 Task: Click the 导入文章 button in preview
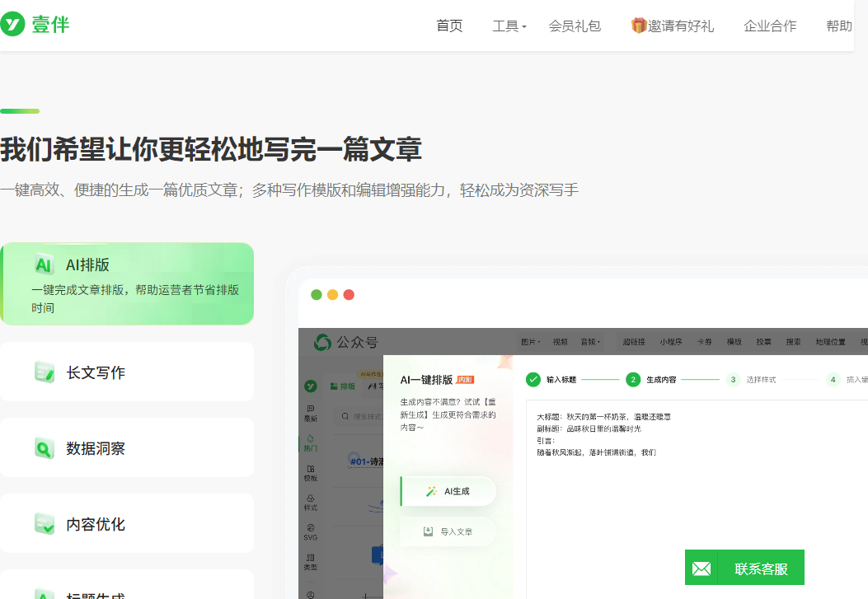(x=448, y=531)
